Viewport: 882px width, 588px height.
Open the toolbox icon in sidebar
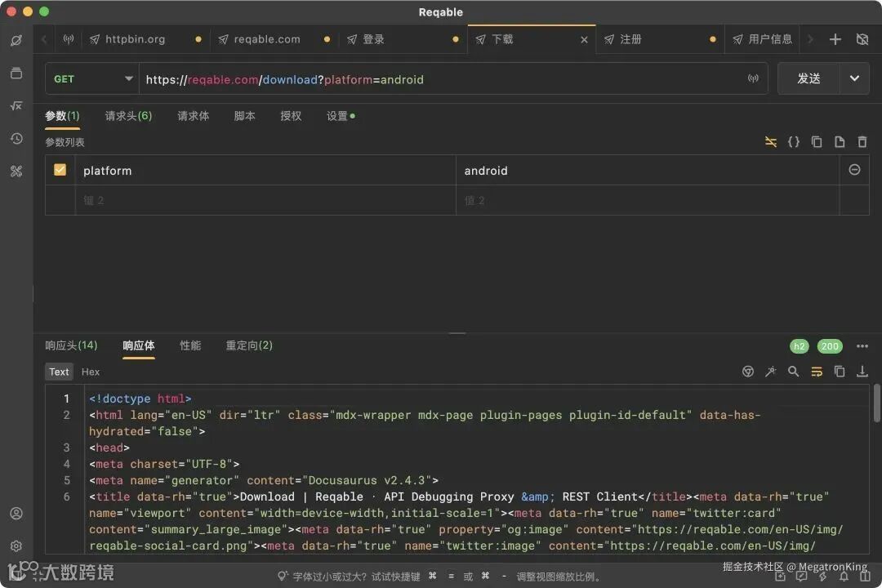16,171
